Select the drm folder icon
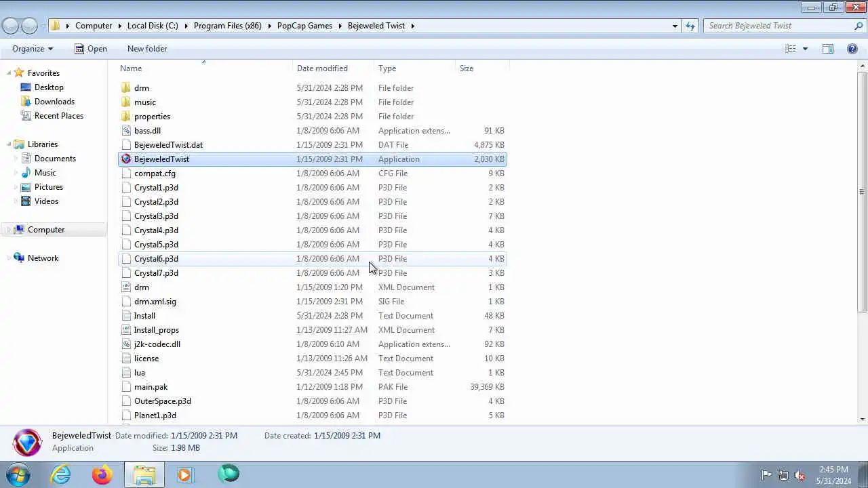This screenshot has height=488, width=868. pos(125,87)
